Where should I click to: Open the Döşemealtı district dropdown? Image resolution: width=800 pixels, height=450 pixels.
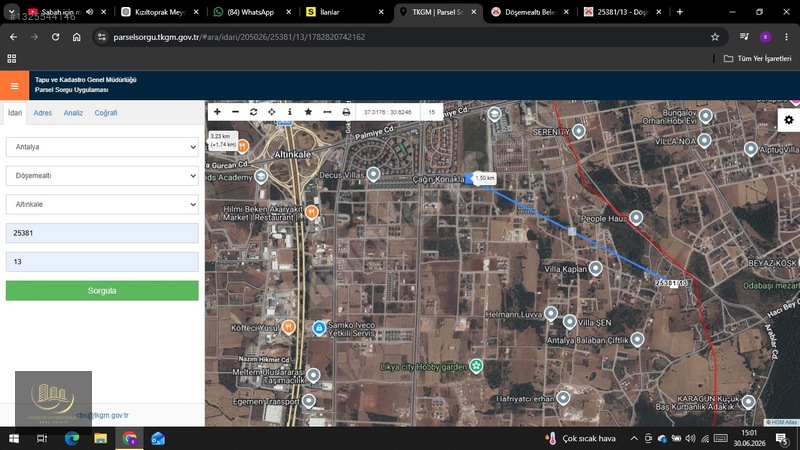[x=102, y=176]
